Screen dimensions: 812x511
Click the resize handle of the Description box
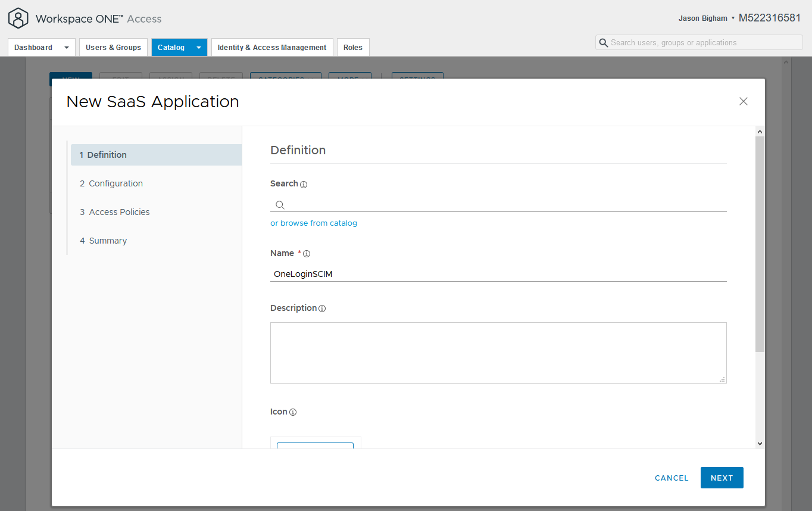coord(722,379)
